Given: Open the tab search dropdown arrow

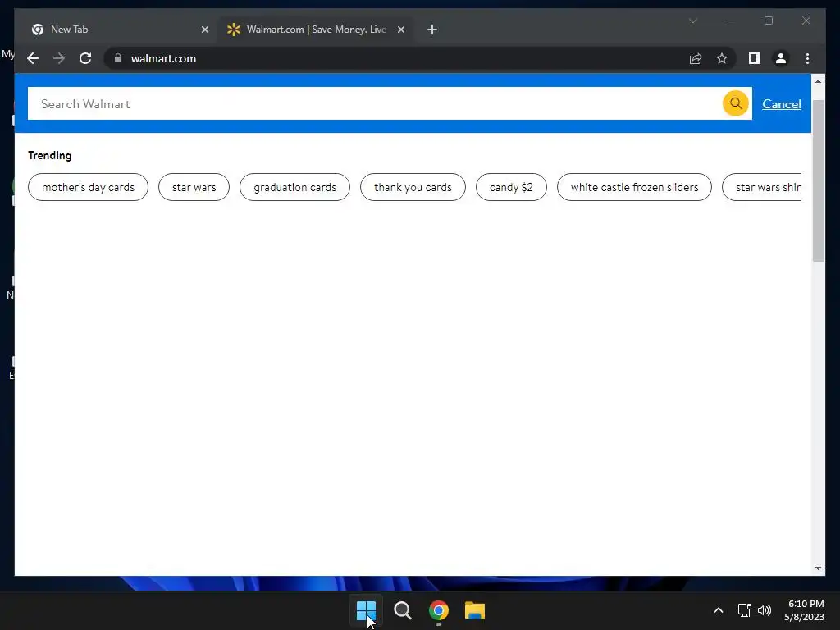Looking at the screenshot, I should pyautogui.click(x=692, y=21).
